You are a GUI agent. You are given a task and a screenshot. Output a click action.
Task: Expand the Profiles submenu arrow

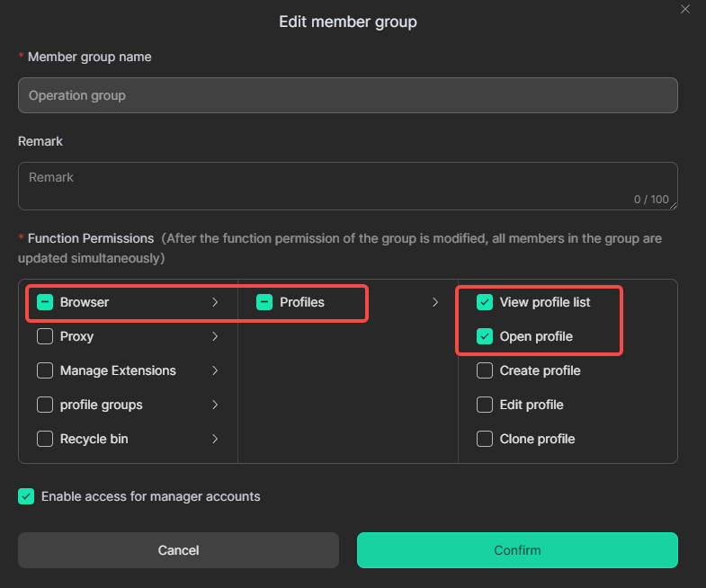[435, 302]
